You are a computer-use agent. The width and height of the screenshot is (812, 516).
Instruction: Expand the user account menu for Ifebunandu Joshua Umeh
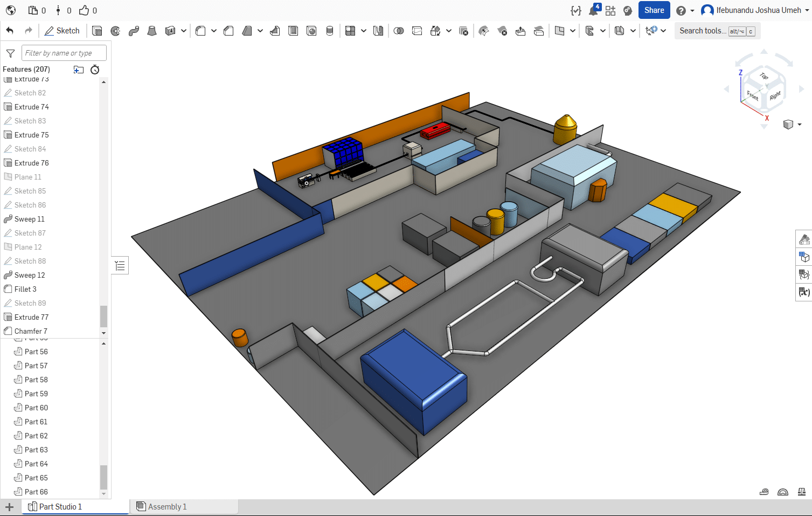click(807, 10)
